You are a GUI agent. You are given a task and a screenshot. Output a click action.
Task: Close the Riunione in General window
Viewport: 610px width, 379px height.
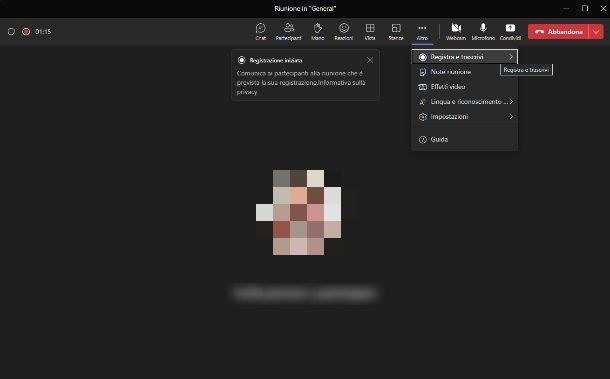(603, 8)
